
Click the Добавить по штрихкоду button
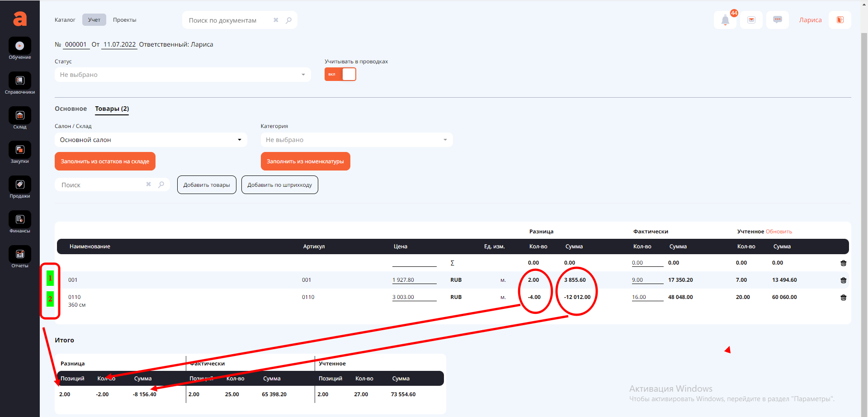pos(279,185)
